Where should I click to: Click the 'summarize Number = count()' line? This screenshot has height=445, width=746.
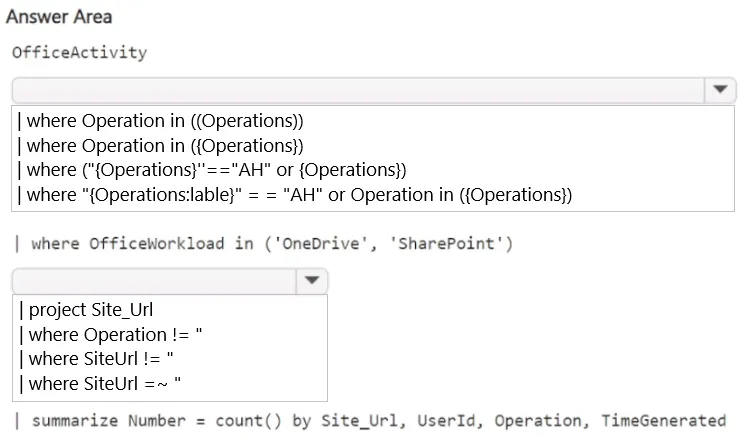[370, 421]
